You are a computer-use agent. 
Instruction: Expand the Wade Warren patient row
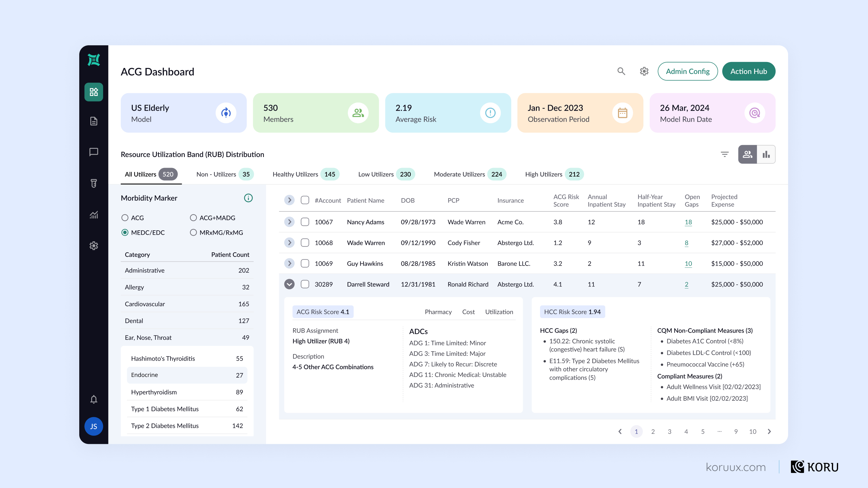pos(289,243)
